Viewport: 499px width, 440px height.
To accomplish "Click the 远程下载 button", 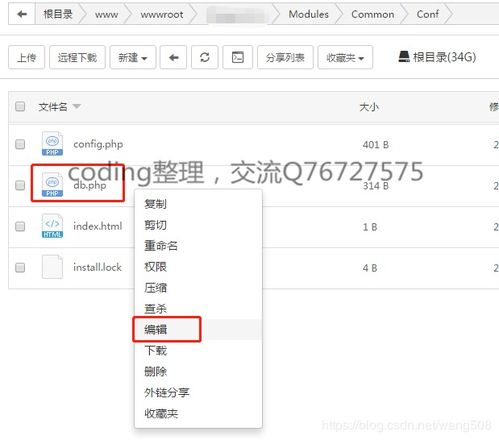I will (x=77, y=57).
